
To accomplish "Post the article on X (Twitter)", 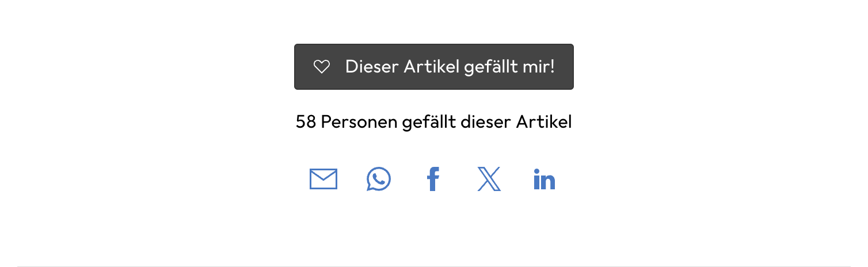I will pyautogui.click(x=489, y=179).
